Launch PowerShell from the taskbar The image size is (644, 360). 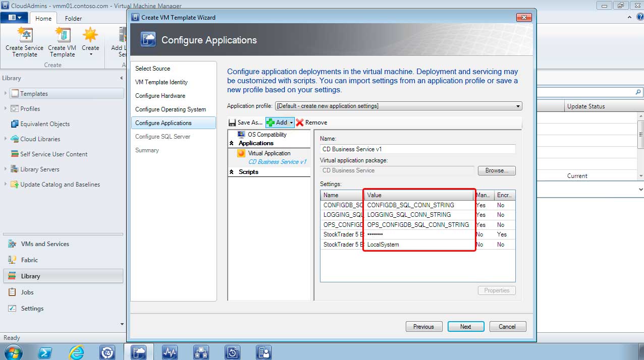[x=45, y=352]
